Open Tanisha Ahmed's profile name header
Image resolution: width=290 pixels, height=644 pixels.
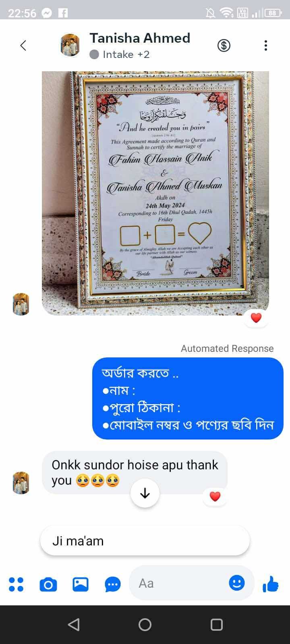coord(140,38)
